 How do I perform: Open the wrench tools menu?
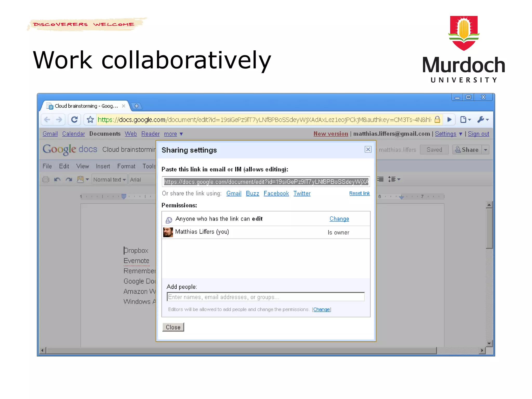click(483, 119)
